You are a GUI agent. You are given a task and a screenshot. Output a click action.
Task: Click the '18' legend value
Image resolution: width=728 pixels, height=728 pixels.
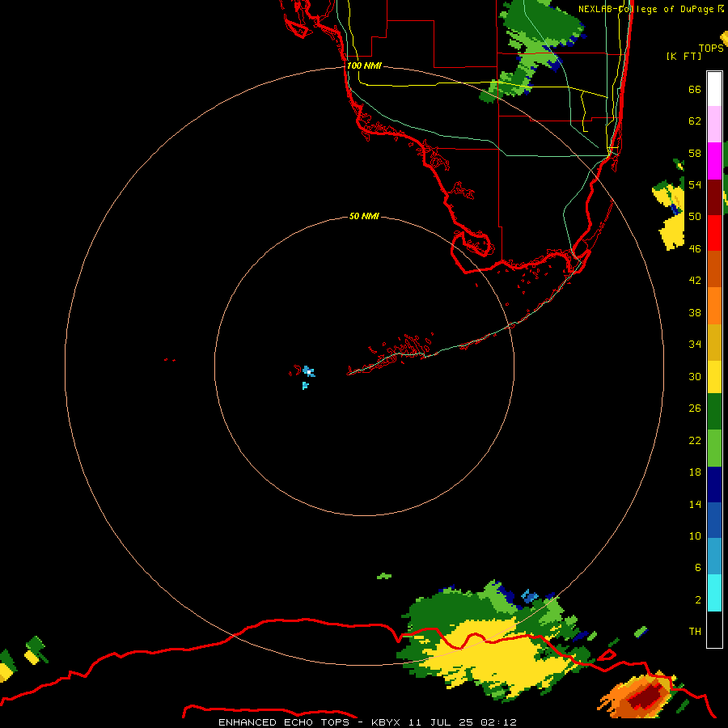[695, 472]
